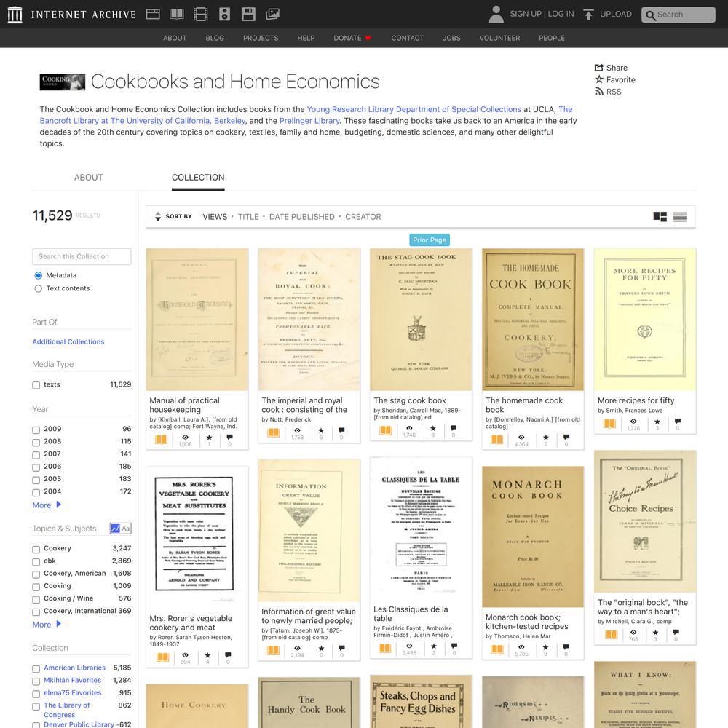Open the Images icon in header
Image resolution: width=728 pixels, height=728 pixels.
(272, 15)
